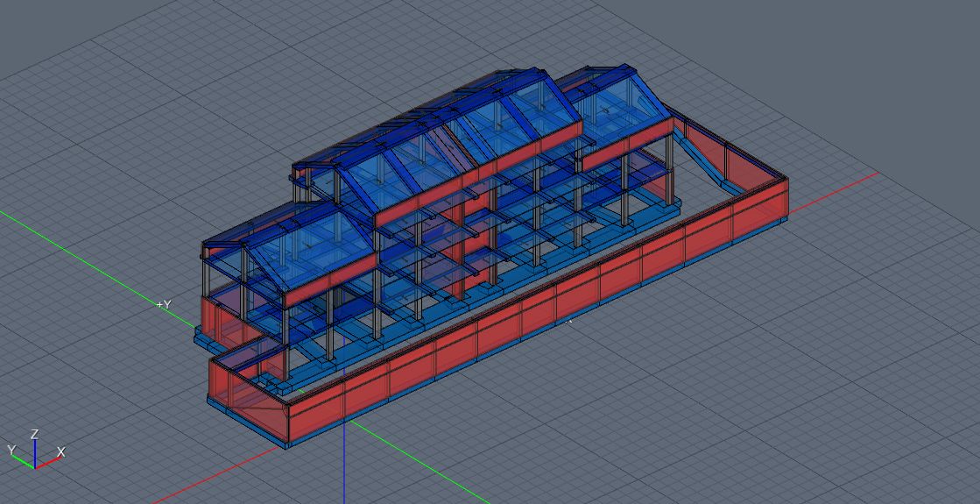Click the X letter on the axis gizmo
This screenshot has width=980, height=504.
pyautogui.click(x=60, y=451)
